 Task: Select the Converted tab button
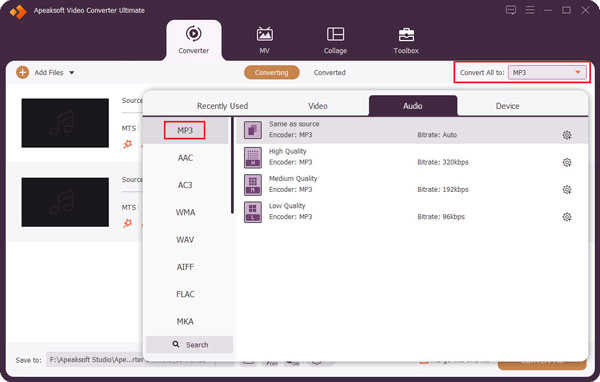click(329, 72)
